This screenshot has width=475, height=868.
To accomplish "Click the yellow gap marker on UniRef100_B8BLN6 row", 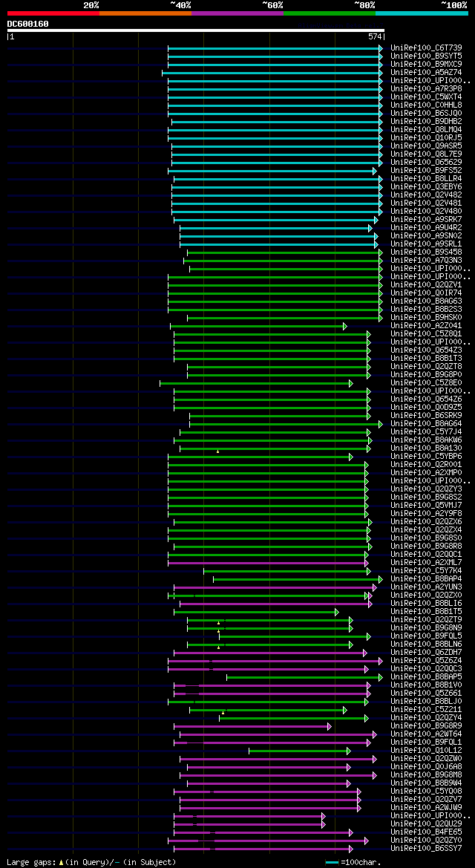I will [219, 647].
